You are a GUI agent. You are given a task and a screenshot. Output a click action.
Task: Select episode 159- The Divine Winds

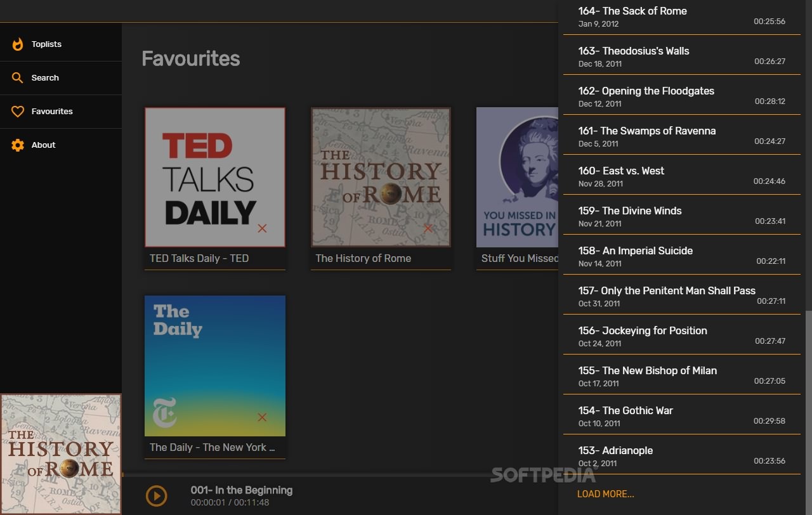[x=682, y=215]
